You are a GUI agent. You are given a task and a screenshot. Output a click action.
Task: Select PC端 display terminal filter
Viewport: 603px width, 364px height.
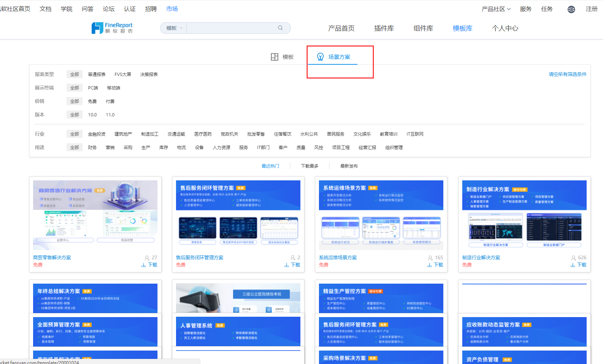tap(93, 88)
